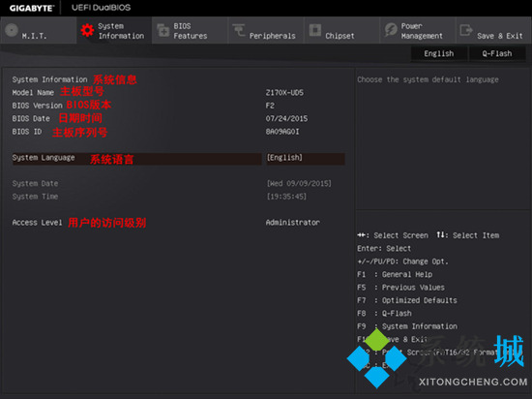The height and width of the screenshot is (399, 532).
Task: Click the M.I.T. disc icon
Action: pos(12,30)
